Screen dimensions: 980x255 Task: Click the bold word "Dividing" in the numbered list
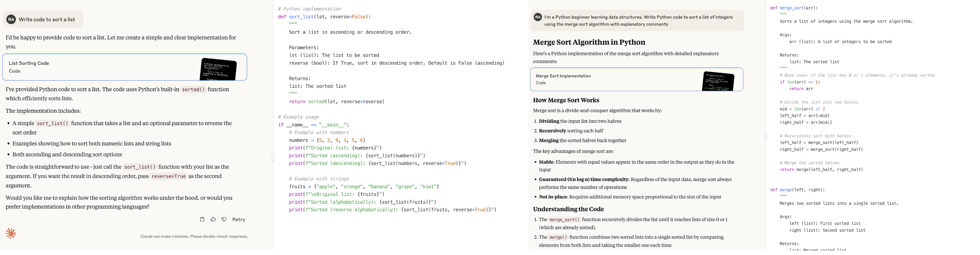pos(549,121)
